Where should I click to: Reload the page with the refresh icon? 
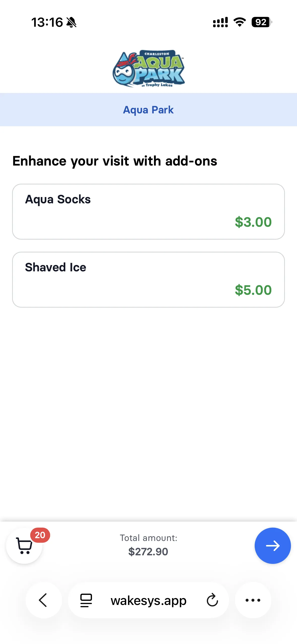click(x=212, y=600)
